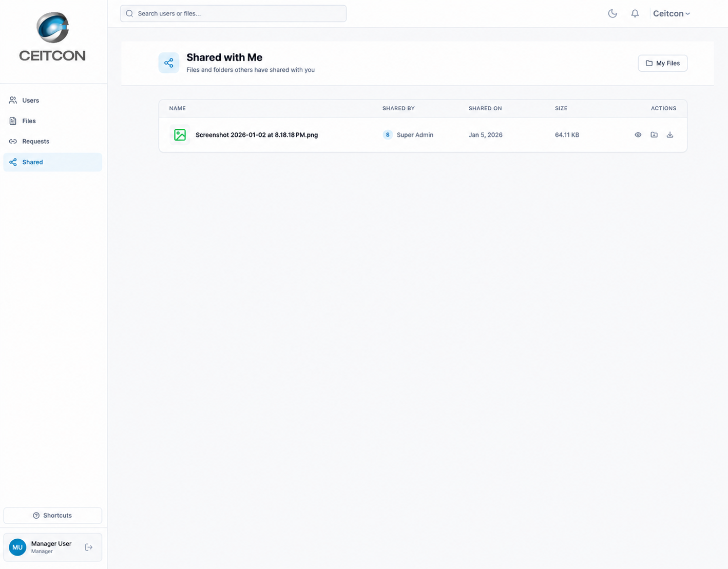Click Manager User profile name

coord(51,544)
